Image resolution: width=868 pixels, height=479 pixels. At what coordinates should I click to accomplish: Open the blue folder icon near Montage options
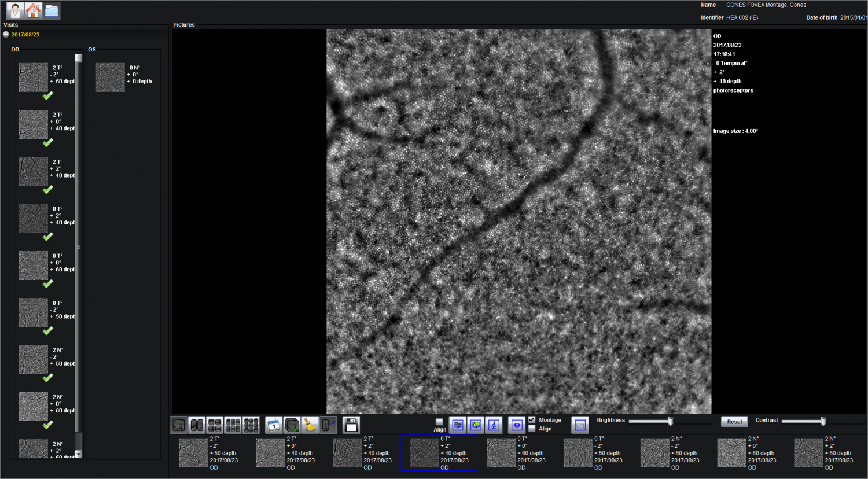(x=580, y=425)
